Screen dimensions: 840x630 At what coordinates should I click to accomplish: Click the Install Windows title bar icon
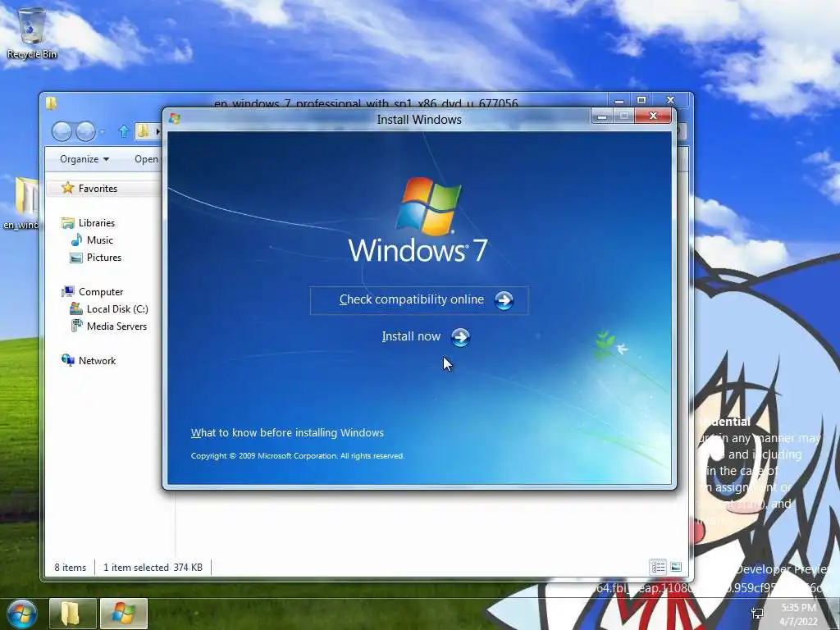pyautogui.click(x=174, y=118)
